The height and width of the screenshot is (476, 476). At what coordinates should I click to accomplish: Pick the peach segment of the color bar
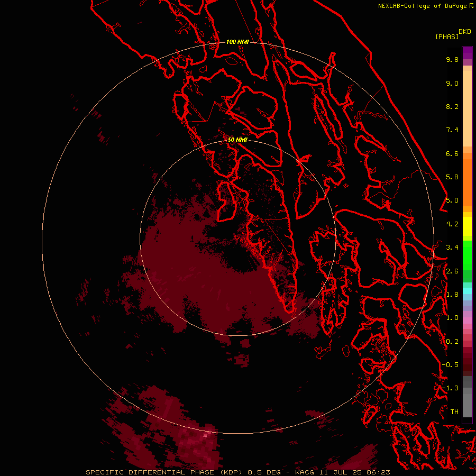467,108
